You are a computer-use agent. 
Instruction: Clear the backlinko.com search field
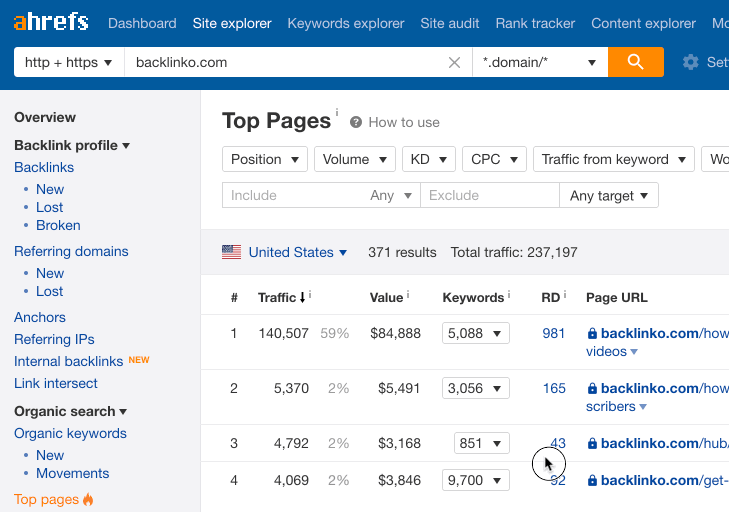[x=454, y=62]
